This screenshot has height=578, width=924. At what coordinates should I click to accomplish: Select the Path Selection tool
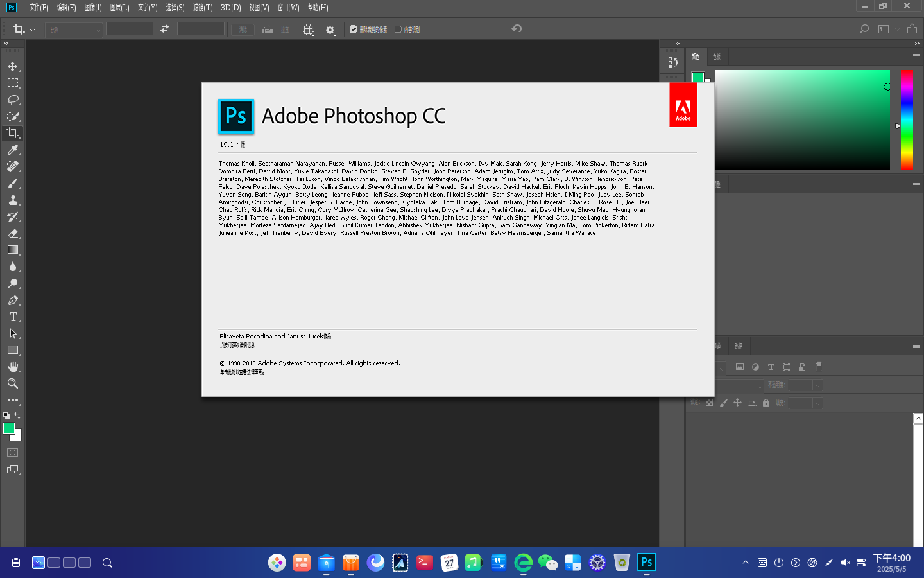13,333
